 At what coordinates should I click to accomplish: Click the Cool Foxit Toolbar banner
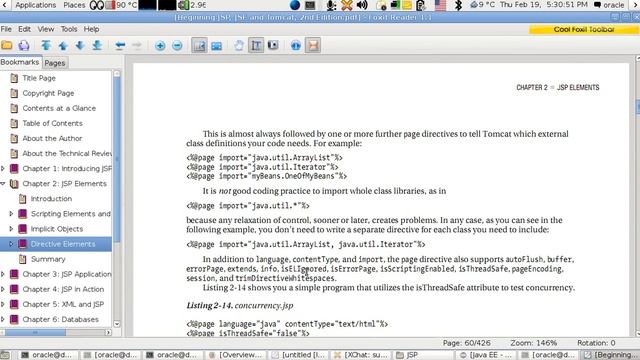click(x=584, y=29)
